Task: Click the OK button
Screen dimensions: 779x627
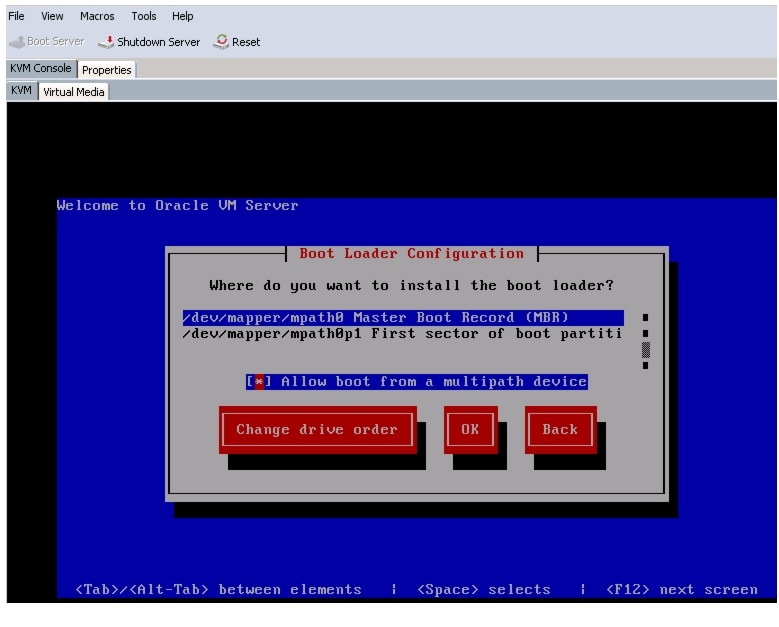Action: (470, 430)
